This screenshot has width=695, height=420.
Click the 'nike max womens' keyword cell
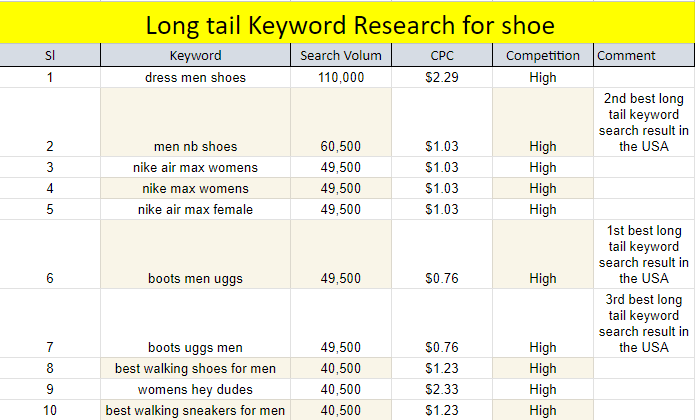195,189
